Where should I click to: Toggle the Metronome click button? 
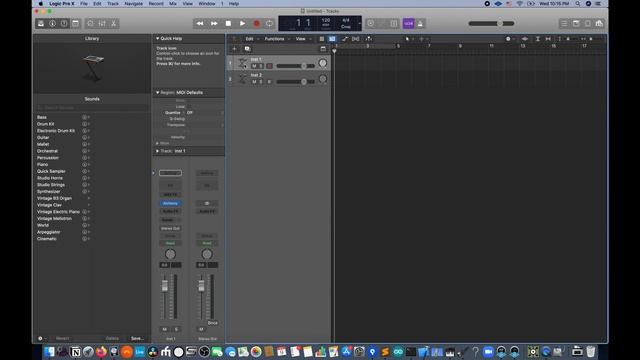point(420,24)
